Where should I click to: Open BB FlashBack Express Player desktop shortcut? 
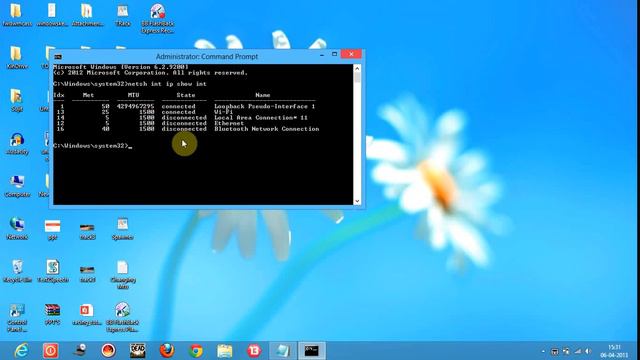tap(122, 317)
